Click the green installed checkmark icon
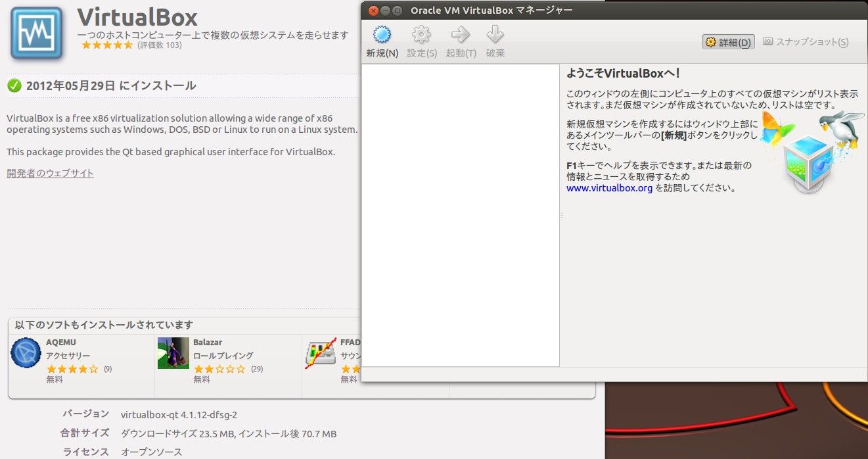This screenshot has height=459, width=868. coord(14,85)
